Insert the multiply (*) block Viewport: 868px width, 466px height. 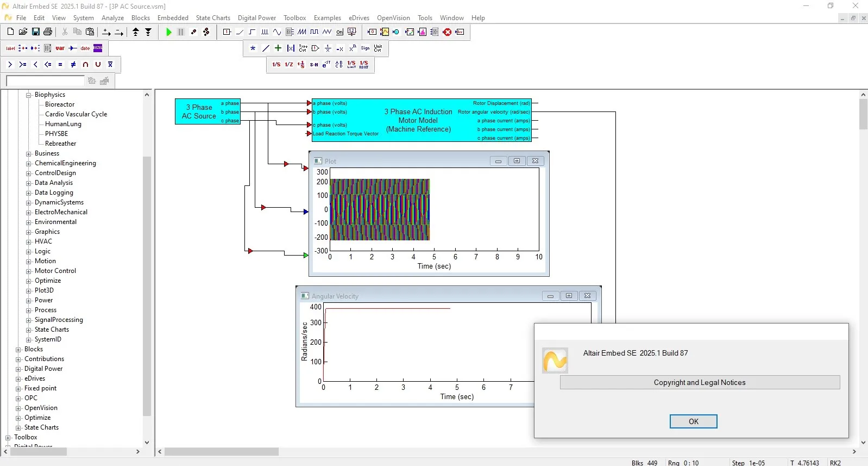(253, 48)
